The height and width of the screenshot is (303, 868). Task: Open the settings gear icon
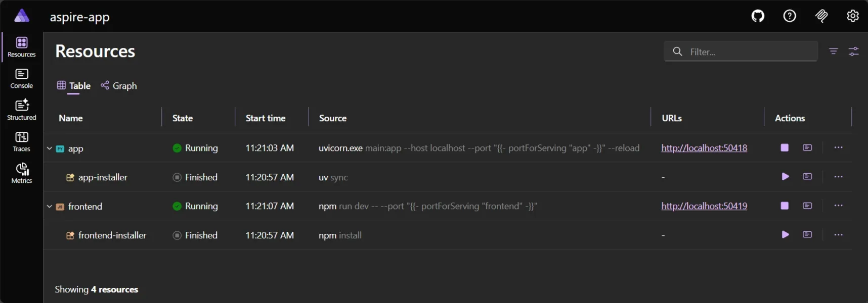[x=853, y=16]
